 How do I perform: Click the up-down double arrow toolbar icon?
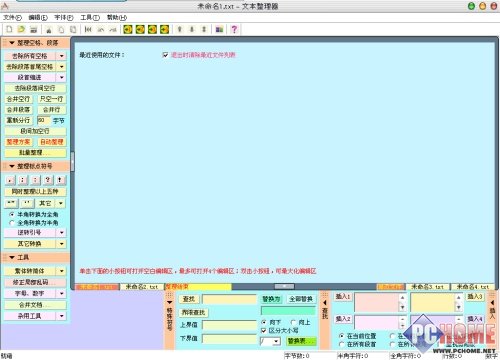coord(204,29)
